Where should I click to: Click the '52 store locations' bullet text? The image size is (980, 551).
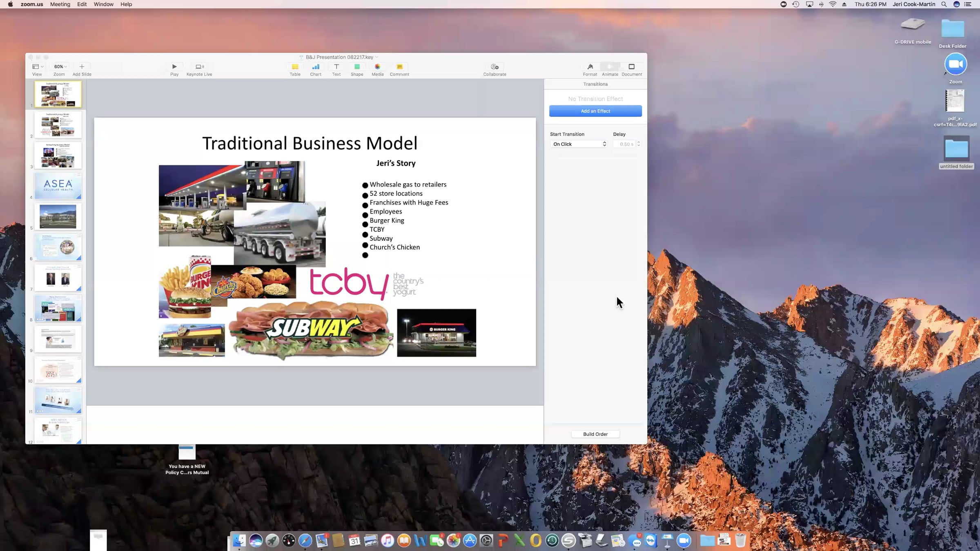396,193
